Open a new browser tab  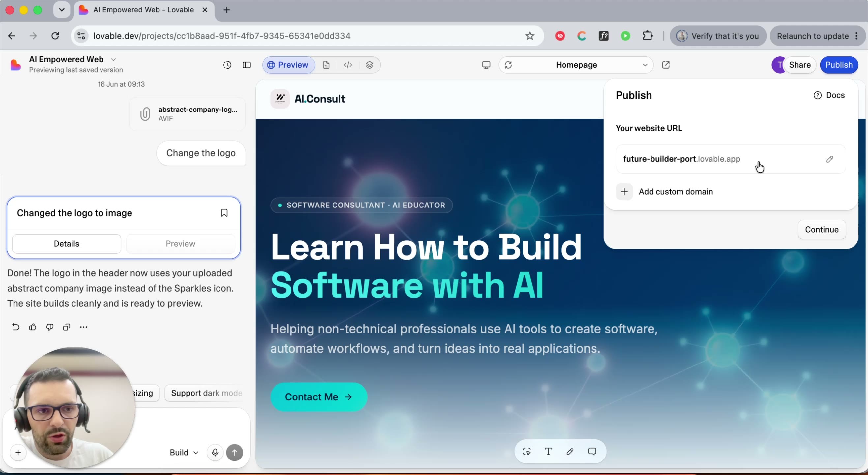[x=227, y=10]
